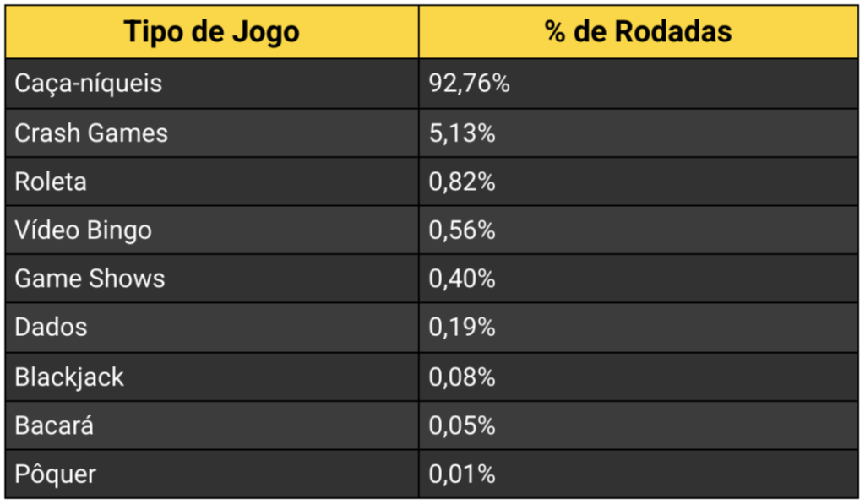The width and height of the screenshot is (865, 504).
Task: Click the 0,40% value cell
Action: click(462, 279)
